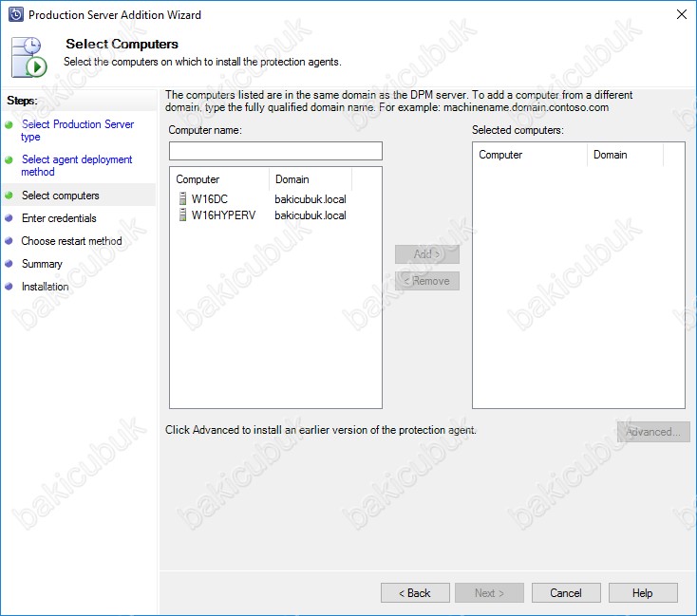Screen dimensions: 697x616
Task: Click purple bullet beside Choose restart method
Action: [x=9, y=241]
